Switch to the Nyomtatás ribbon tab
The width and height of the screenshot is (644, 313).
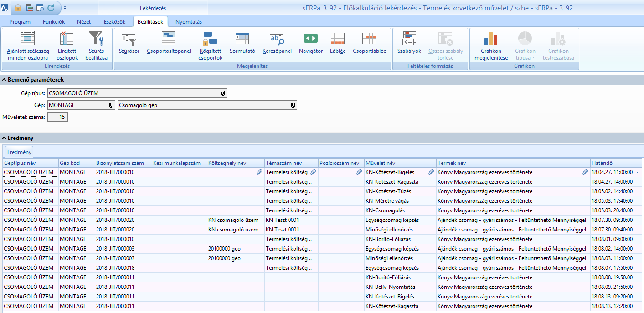[188, 22]
